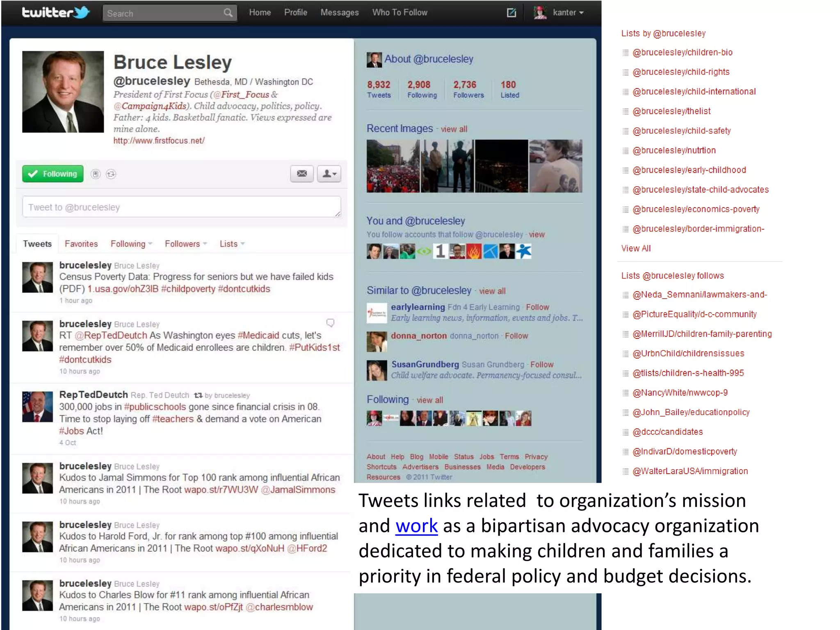Click the Tweet to @brucelesley text box
The image size is (840, 630).
(182, 207)
